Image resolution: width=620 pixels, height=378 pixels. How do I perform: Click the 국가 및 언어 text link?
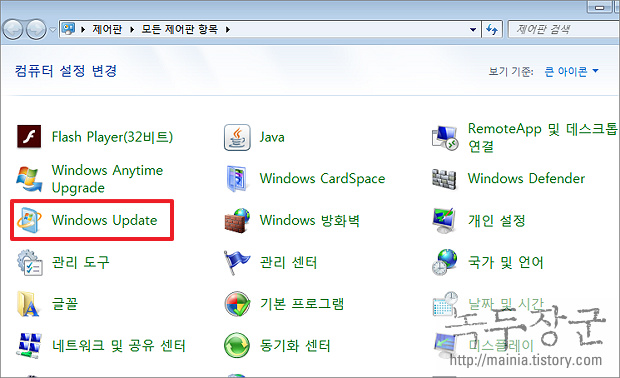[x=506, y=262]
